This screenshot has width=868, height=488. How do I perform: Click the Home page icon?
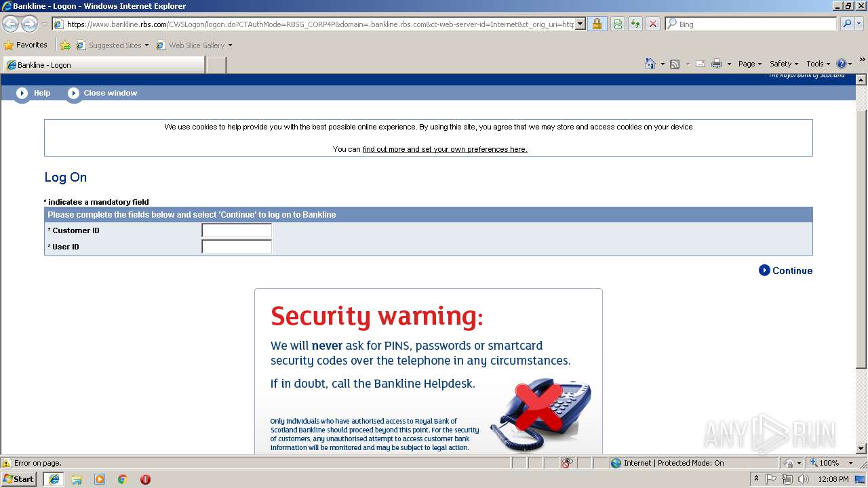tap(650, 64)
